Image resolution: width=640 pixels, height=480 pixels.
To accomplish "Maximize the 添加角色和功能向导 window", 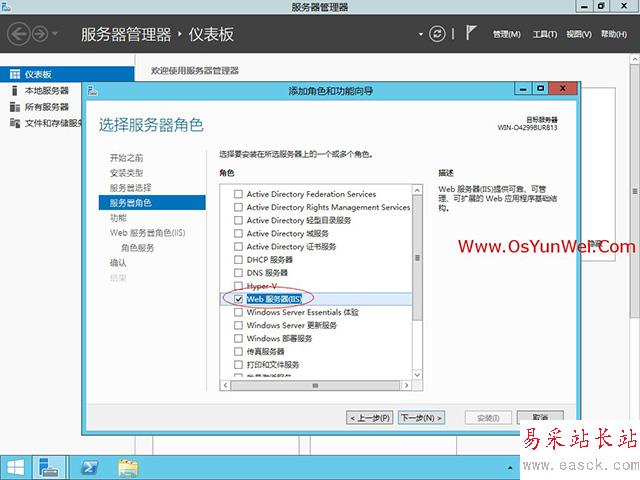I will (541, 88).
